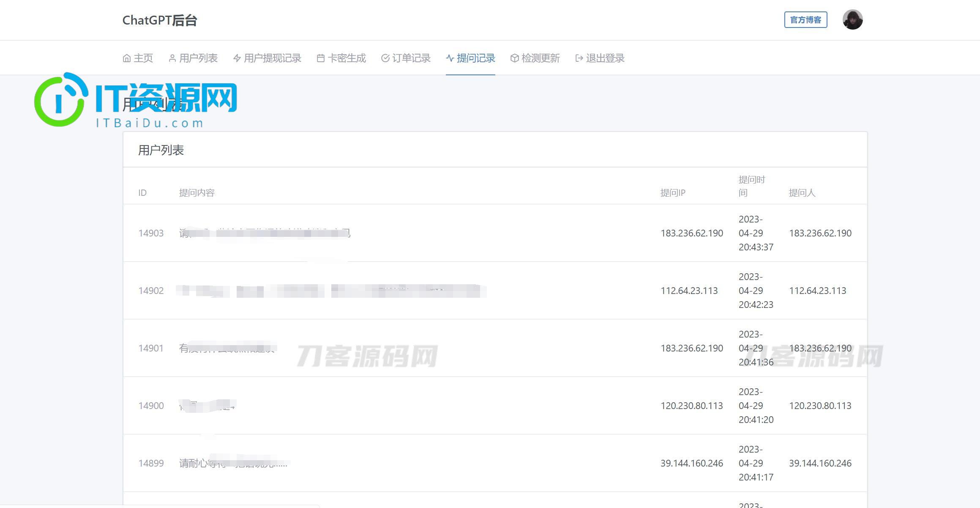Screen dimensions: 980x508
Task: Click the ID column header
Action: tap(142, 193)
